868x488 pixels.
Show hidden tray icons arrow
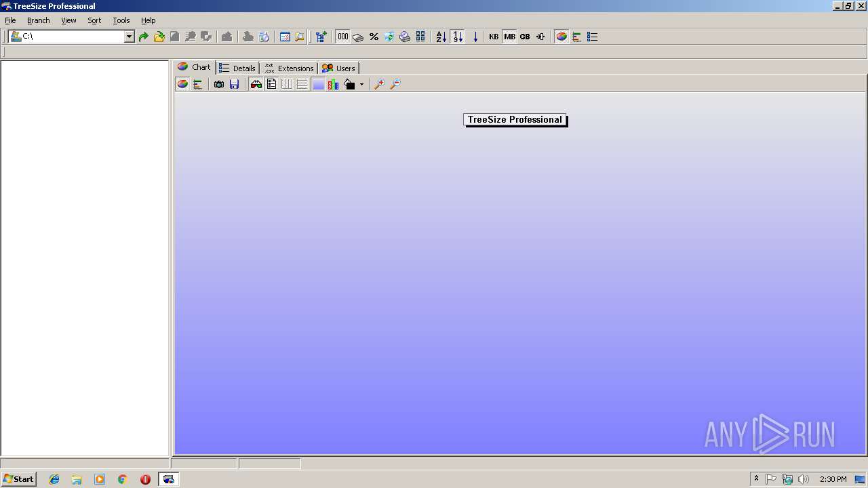coord(756,479)
